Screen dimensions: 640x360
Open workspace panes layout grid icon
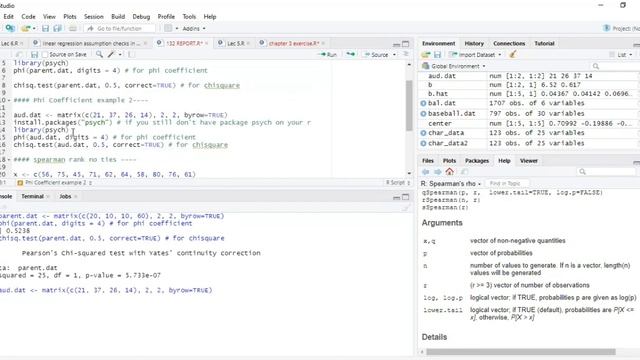(168, 29)
